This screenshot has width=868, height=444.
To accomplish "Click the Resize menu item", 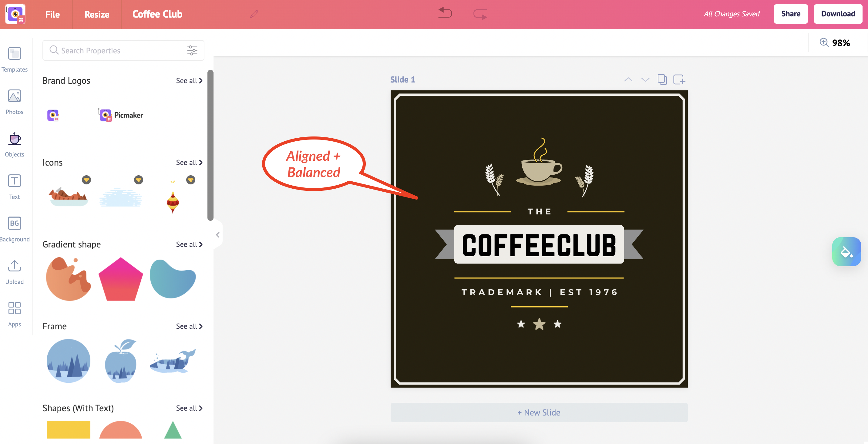I will tap(97, 14).
